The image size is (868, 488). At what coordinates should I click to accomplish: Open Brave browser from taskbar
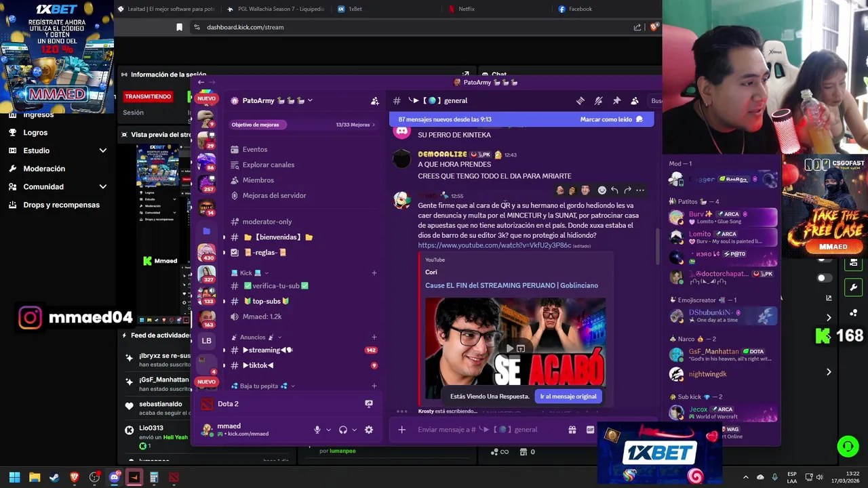tap(75, 477)
